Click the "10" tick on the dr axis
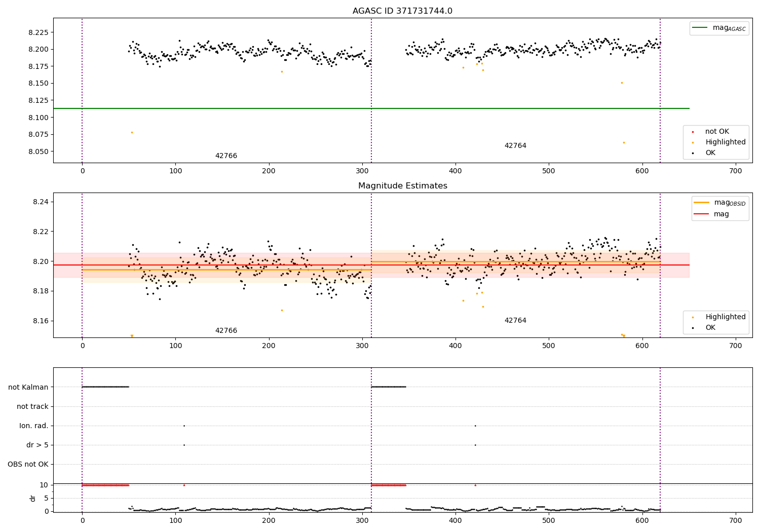Image resolution: width=760 pixels, height=532 pixels. point(44,485)
